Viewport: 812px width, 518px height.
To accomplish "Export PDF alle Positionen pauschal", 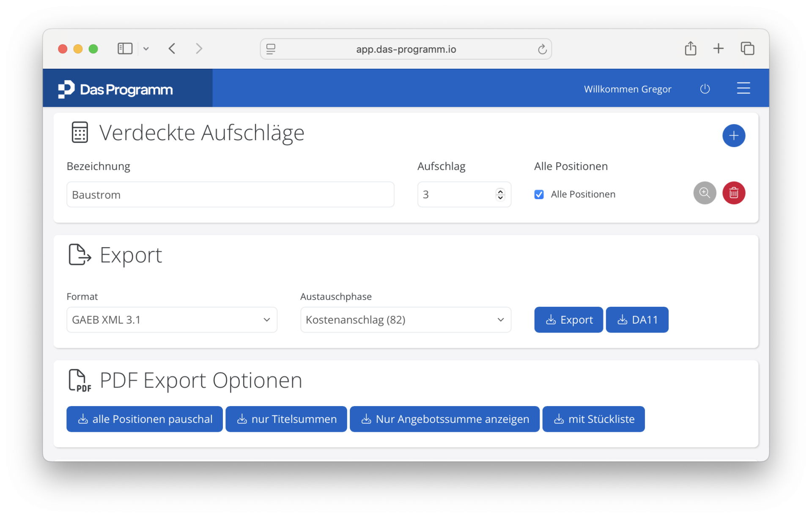I will pos(145,419).
